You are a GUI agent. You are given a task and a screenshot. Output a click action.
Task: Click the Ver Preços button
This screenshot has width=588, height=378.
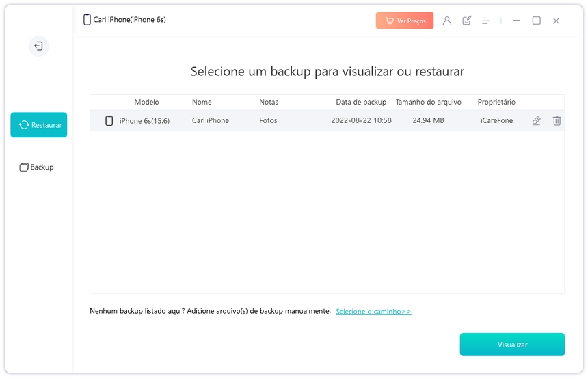click(405, 21)
